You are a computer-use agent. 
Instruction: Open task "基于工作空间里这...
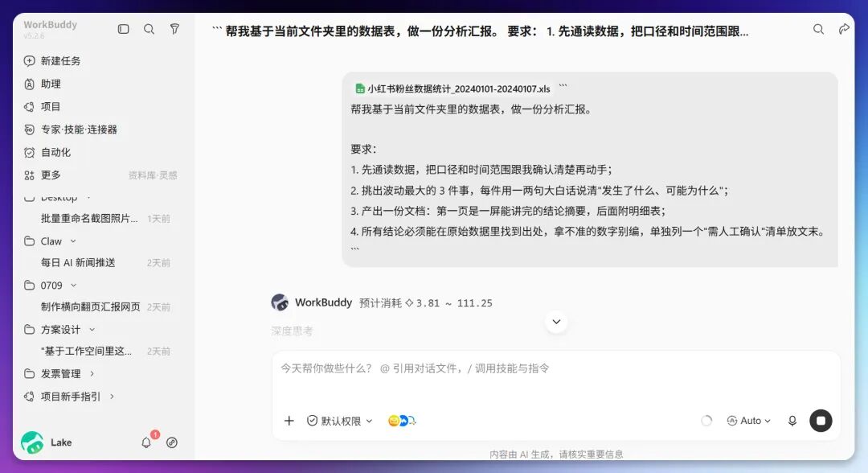pos(86,352)
